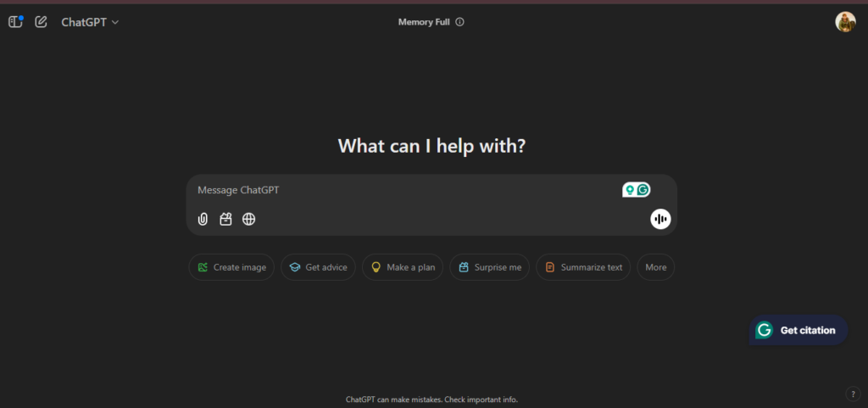Open the help question mark button
This screenshot has height=408, width=868.
pos(853,394)
